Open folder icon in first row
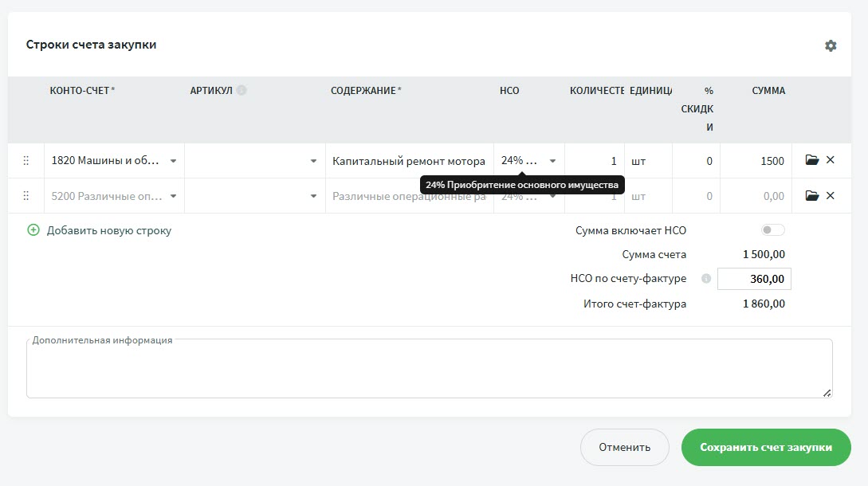This screenshot has height=486, width=868. (x=811, y=160)
